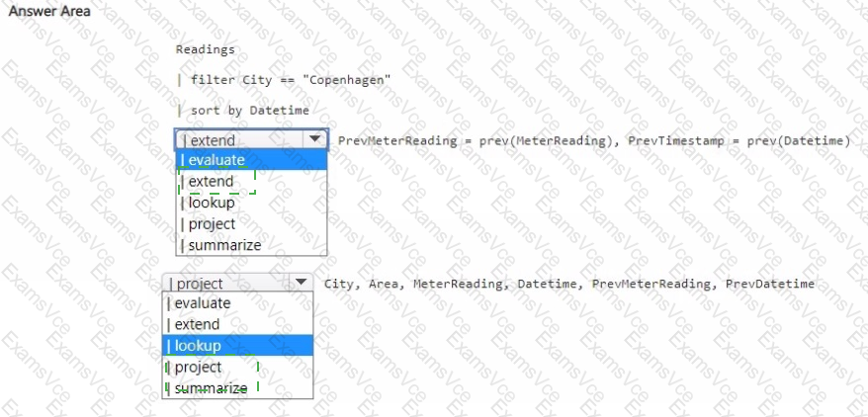
Task: Click the Answer Area heading
Action: [x=49, y=11]
